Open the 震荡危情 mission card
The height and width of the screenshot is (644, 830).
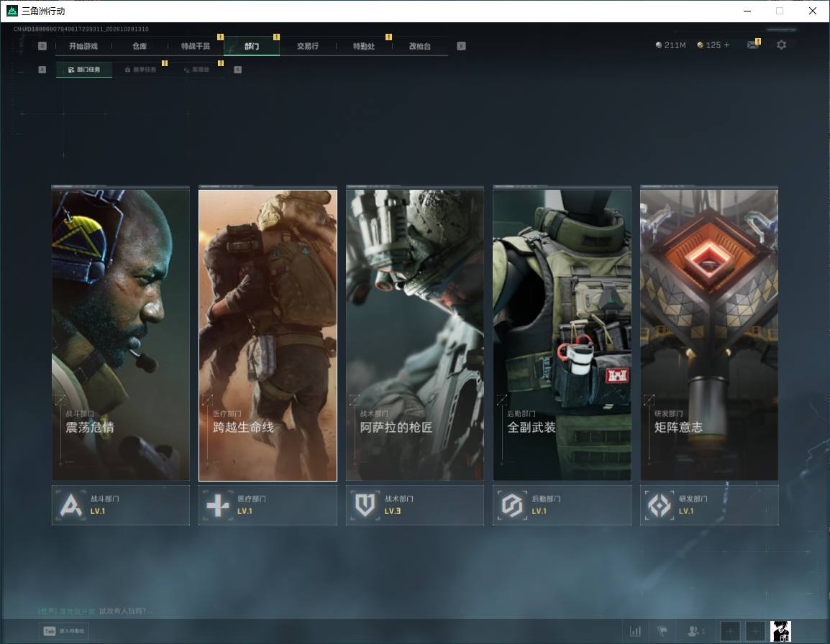coord(121,335)
